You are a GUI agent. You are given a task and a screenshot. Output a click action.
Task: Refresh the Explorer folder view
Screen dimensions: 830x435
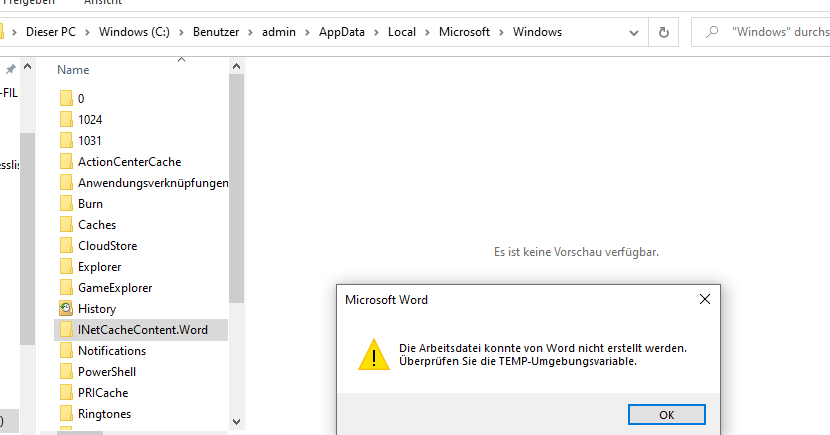663,32
